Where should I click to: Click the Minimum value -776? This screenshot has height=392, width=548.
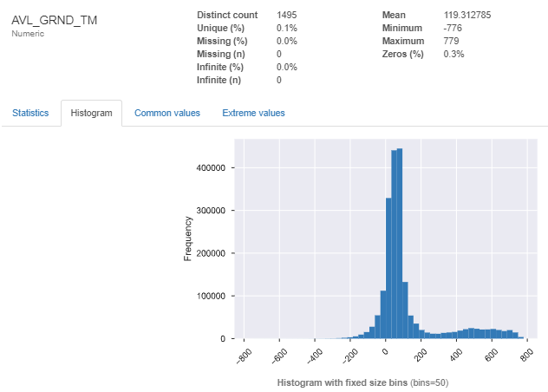[453, 29]
